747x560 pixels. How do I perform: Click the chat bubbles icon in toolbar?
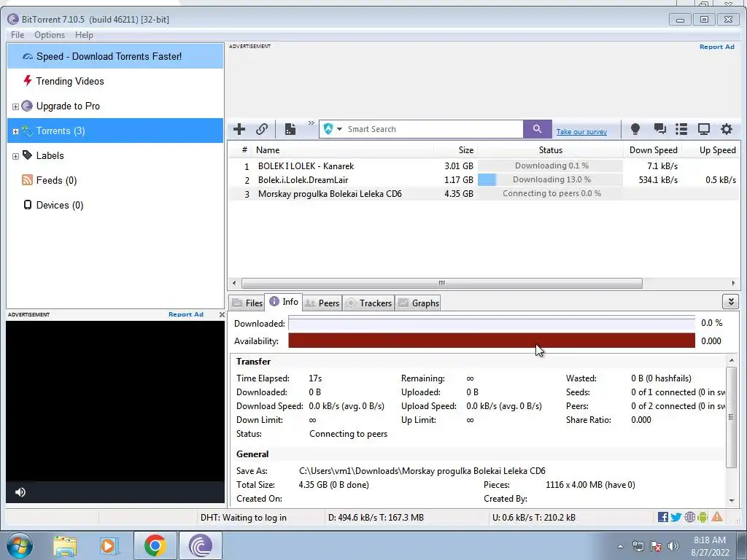coord(659,128)
